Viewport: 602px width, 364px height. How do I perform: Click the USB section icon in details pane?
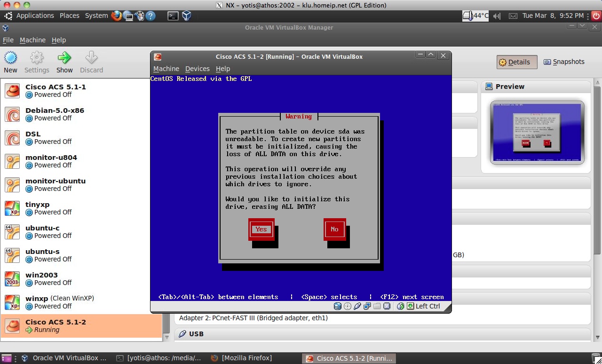click(182, 333)
